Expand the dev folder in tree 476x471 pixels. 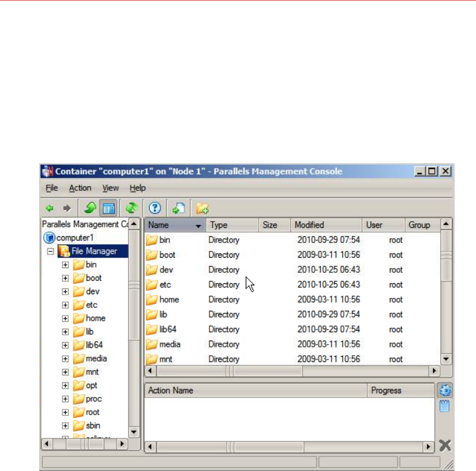click(65, 292)
